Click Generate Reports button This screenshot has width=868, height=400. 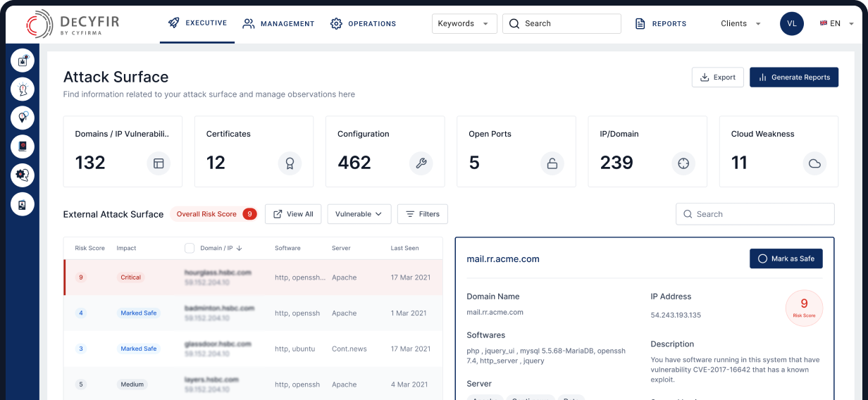[x=794, y=77]
